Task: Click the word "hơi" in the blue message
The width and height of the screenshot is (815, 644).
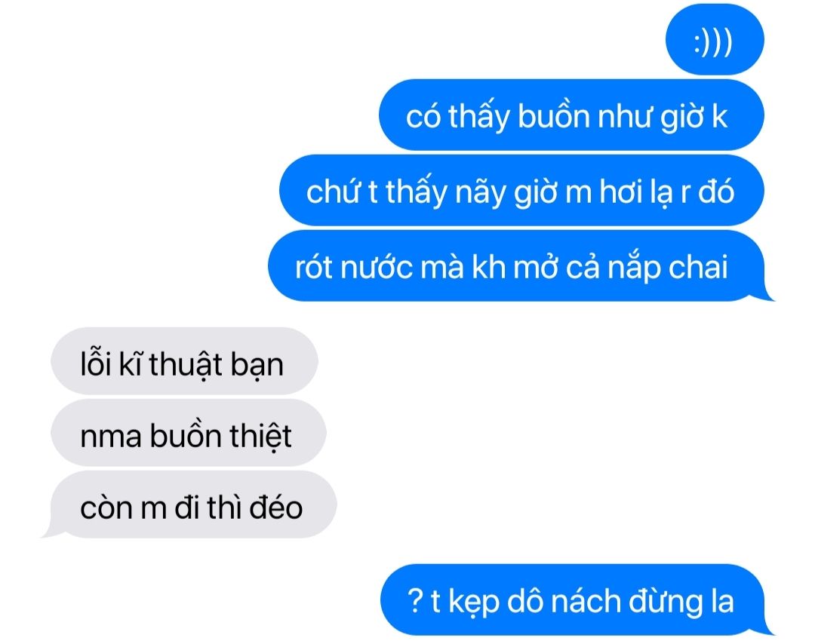Action: coord(621,191)
